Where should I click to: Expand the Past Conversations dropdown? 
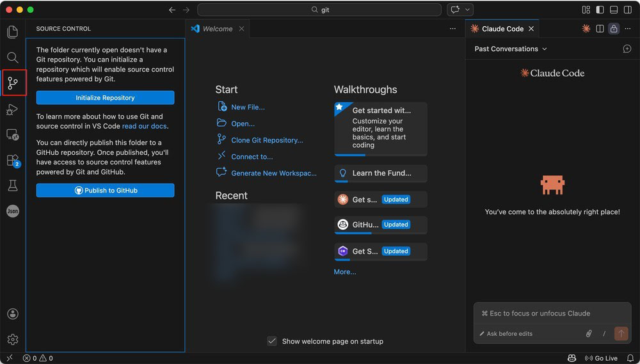coord(510,49)
